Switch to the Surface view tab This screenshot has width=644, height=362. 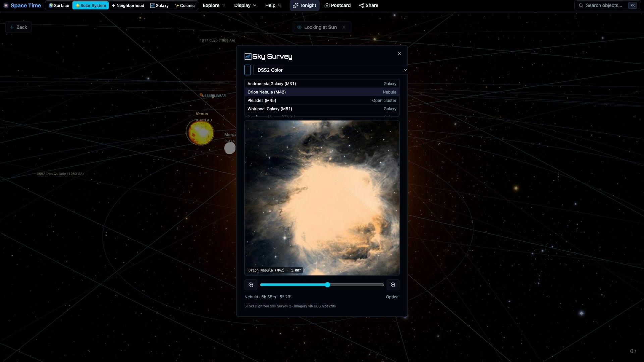pyautogui.click(x=59, y=5)
